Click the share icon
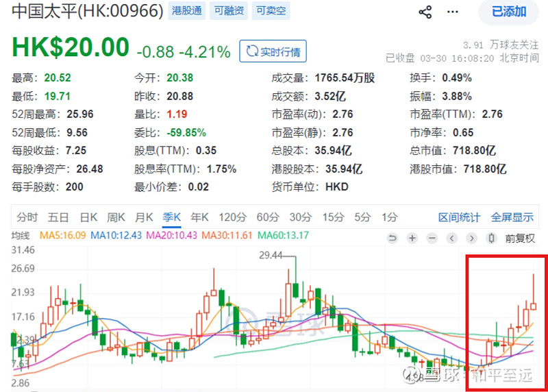This screenshot has height=392, width=548. click(x=425, y=12)
